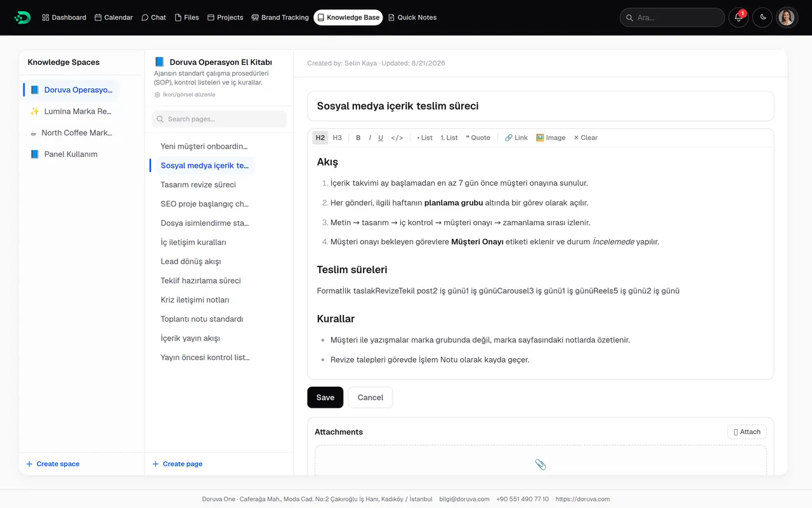Insert inline code formatting
The image size is (812, 508).
[x=397, y=138]
